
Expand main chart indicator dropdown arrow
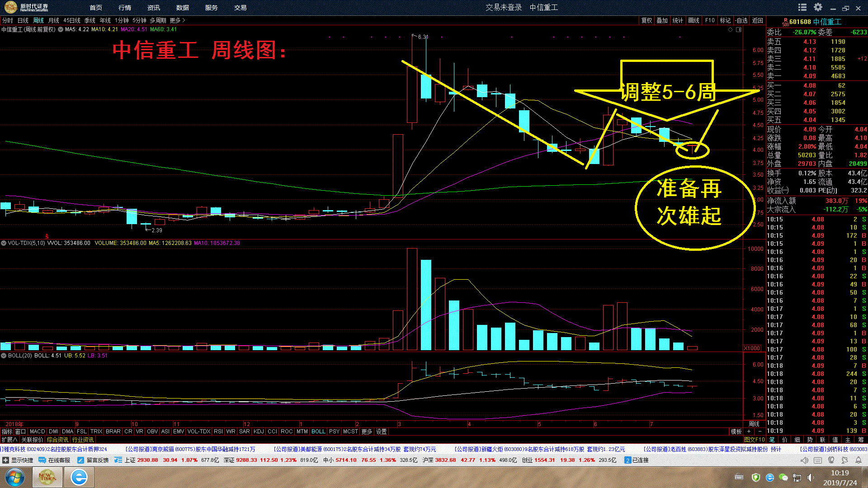[x=61, y=29]
